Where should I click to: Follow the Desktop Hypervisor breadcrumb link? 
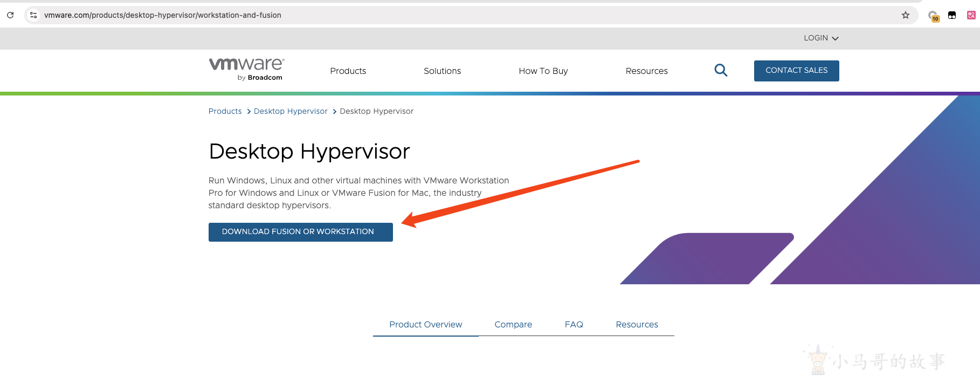tap(291, 111)
